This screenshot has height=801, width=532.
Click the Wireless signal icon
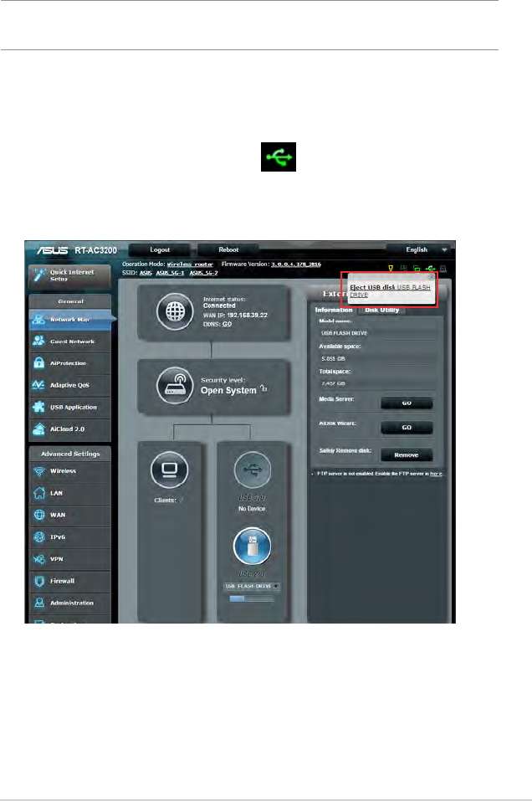(x=39, y=471)
